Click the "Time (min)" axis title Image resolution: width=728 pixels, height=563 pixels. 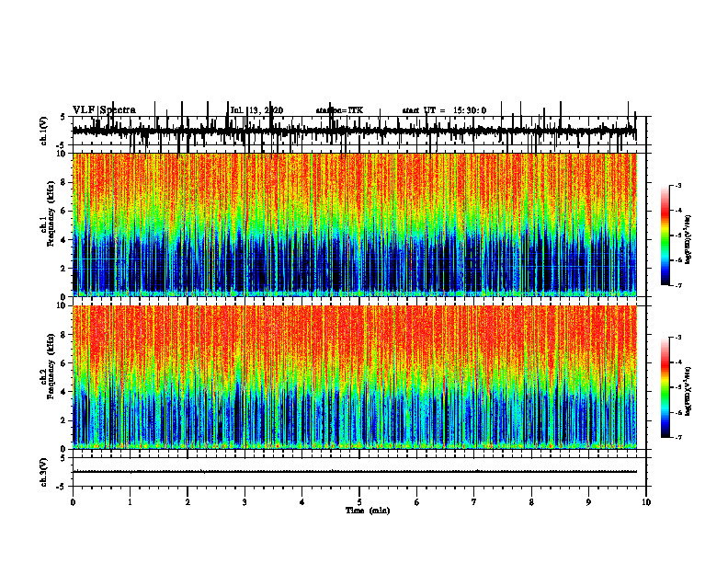[x=368, y=511]
